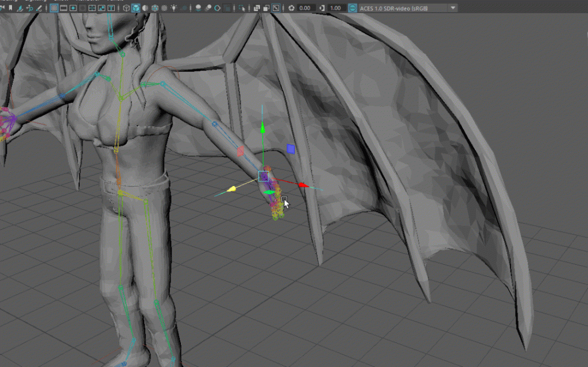Viewport: 588px width, 367px height.
Task: Toggle the safe action overlay
Action: 102,8
